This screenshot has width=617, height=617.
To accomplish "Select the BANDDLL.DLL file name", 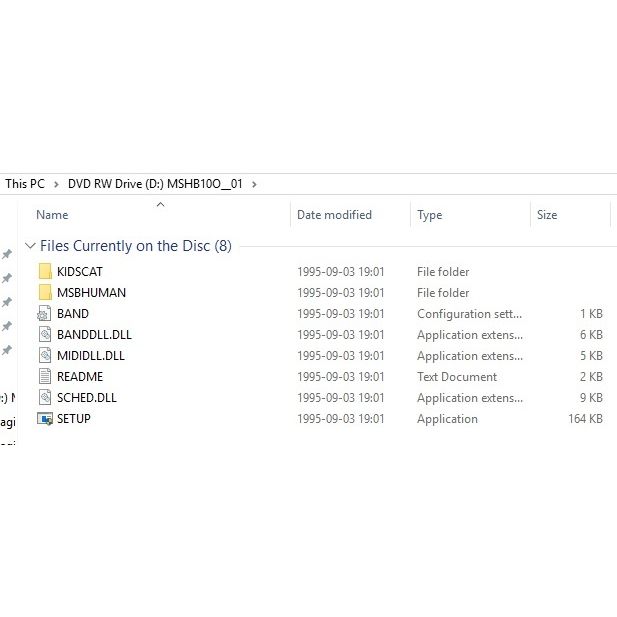I will click(x=94, y=334).
